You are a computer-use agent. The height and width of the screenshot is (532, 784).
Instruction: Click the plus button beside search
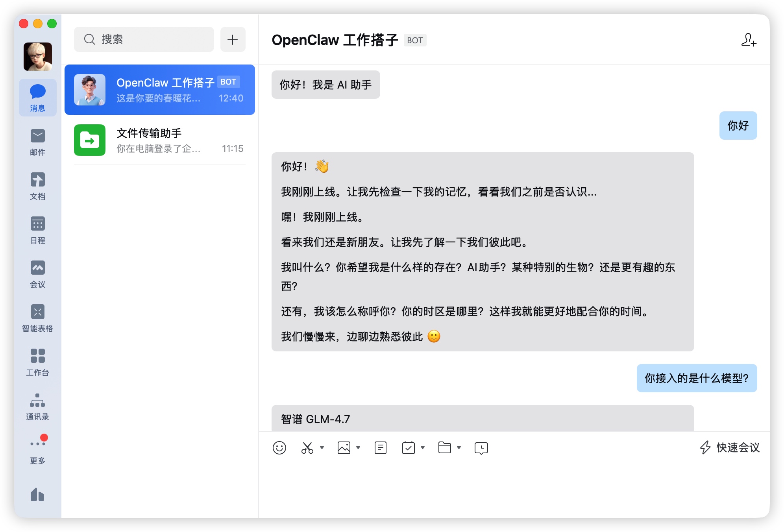click(233, 39)
